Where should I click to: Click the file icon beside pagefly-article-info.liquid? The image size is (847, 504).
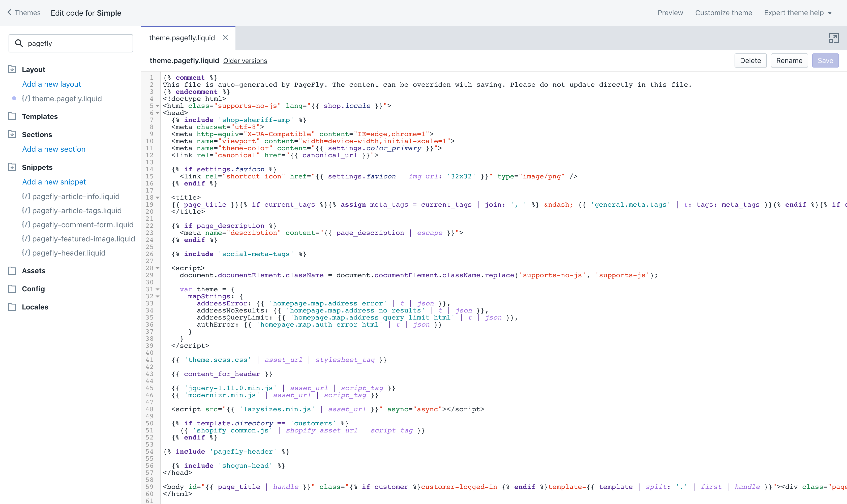[x=26, y=196]
